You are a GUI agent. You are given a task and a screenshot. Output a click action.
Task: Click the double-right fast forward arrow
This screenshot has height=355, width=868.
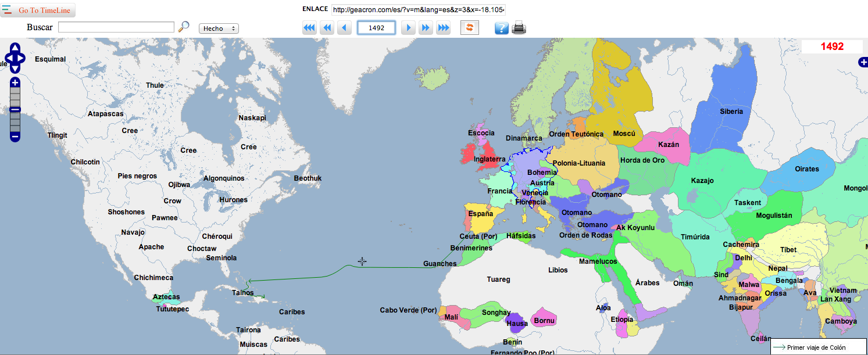pos(426,27)
